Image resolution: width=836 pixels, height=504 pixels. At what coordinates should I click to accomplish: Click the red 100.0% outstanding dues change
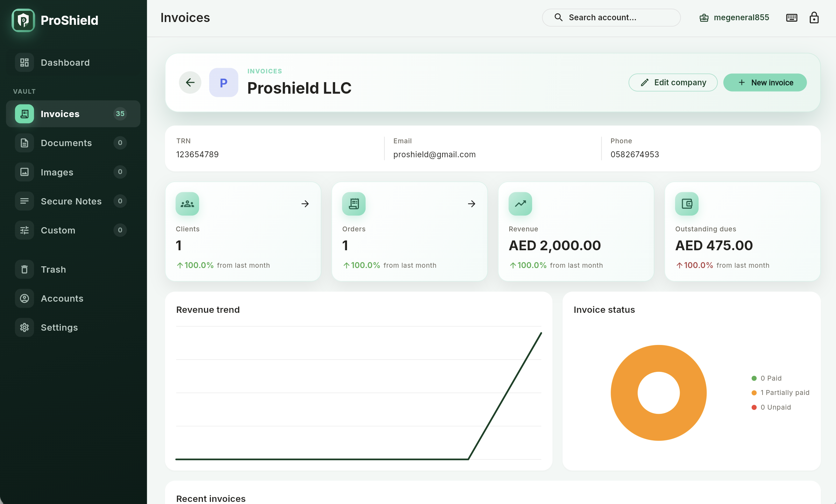pyautogui.click(x=694, y=265)
